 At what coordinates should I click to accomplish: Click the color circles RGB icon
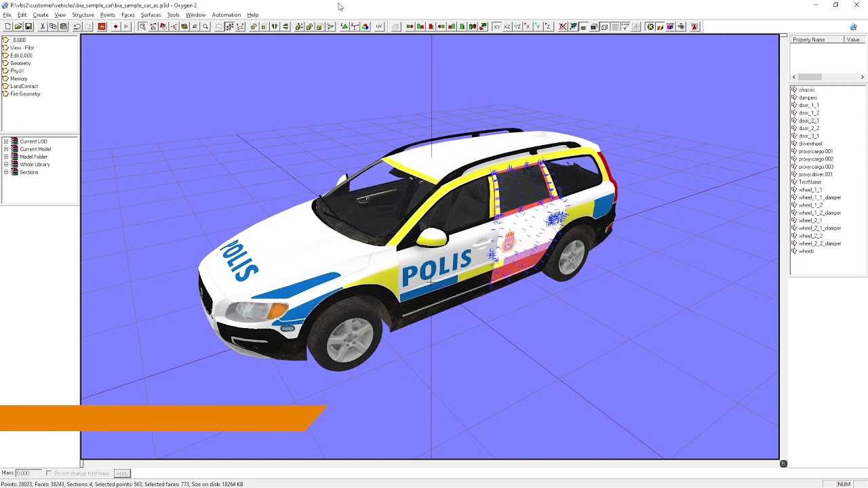pos(366,26)
